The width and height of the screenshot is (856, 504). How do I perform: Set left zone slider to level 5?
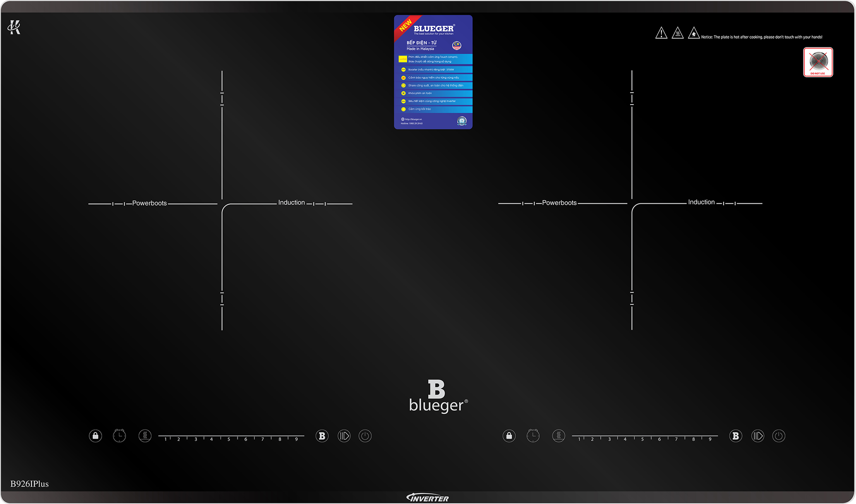229,439
